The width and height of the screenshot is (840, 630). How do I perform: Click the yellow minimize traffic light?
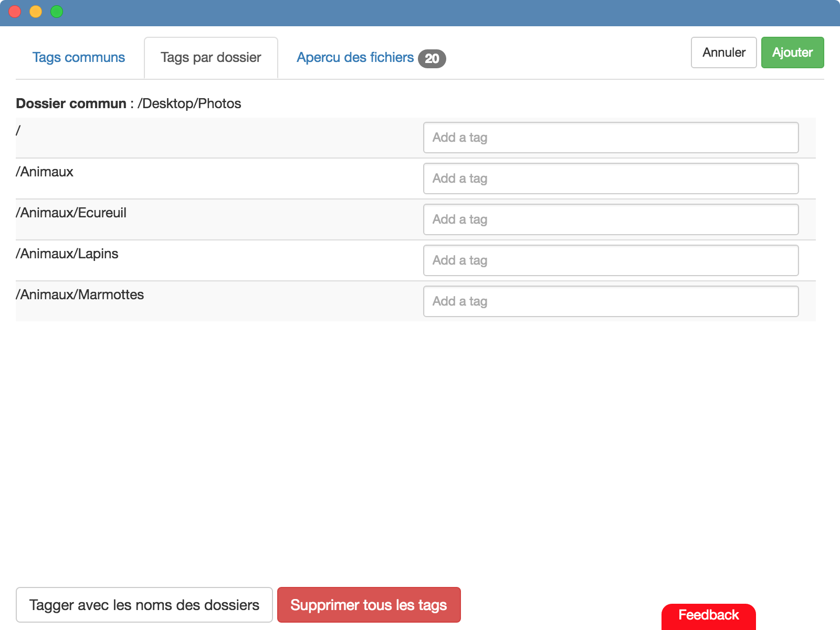tap(35, 11)
